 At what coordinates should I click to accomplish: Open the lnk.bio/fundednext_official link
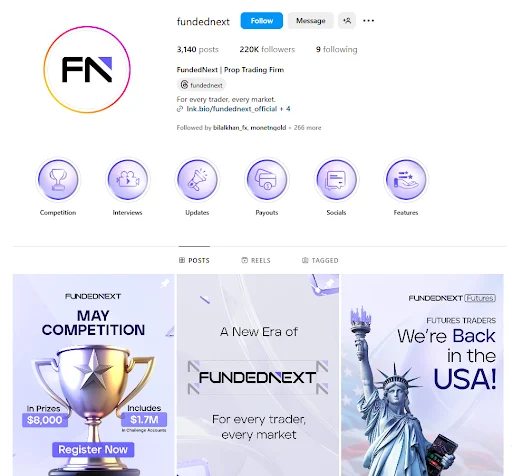232,109
